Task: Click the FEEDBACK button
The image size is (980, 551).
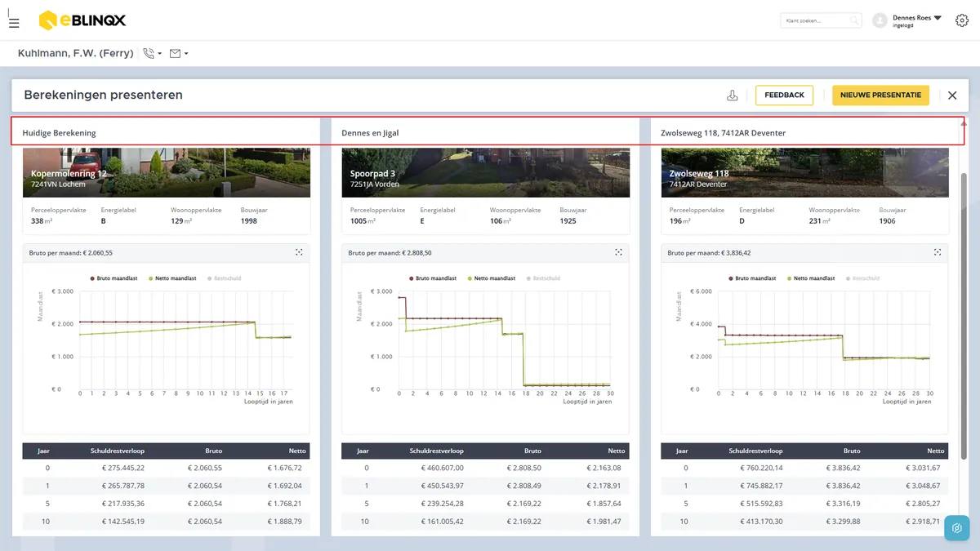Action: point(784,96)
